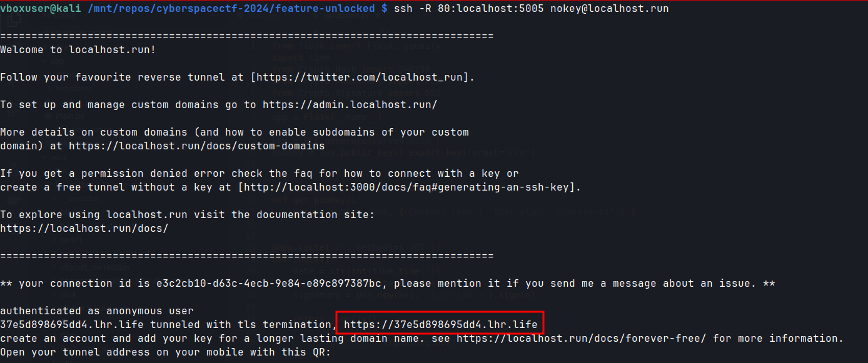Click the nokey@localhost.run argument in the ssh command
This screenshot has height=363, width=868.
[x=609, y=9]
